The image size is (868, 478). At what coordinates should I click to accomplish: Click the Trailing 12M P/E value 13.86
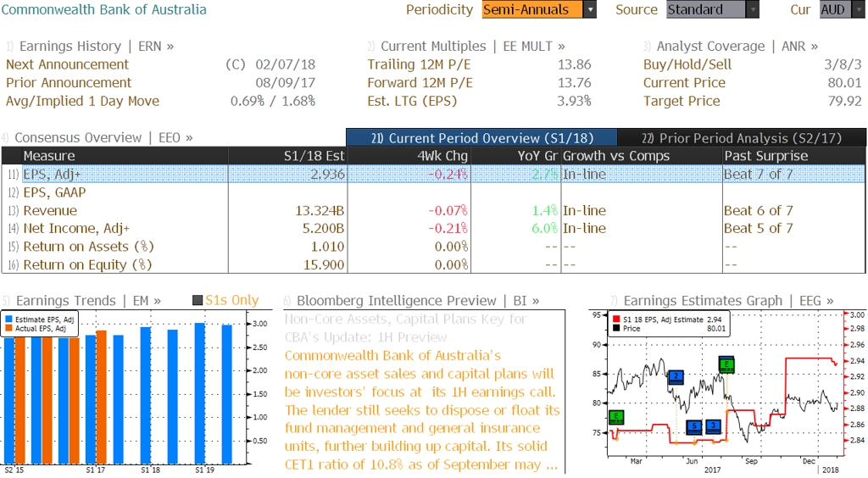click(x=574, y=64)
